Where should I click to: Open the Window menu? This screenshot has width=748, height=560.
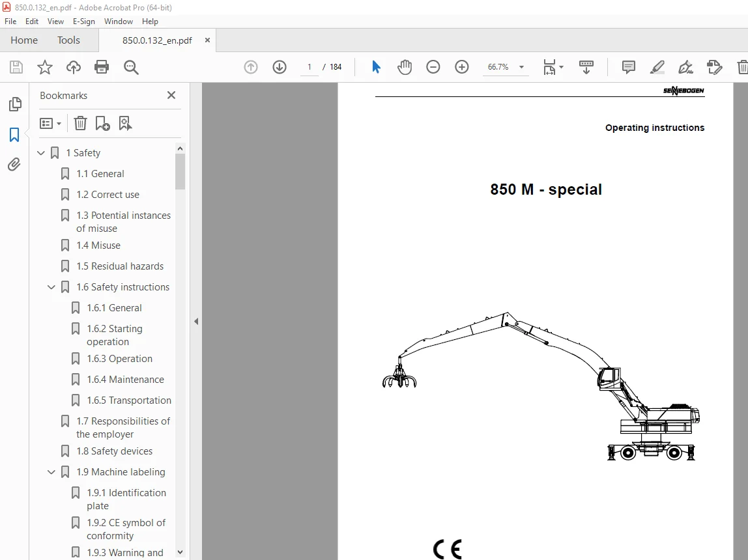tap(119, 21)
